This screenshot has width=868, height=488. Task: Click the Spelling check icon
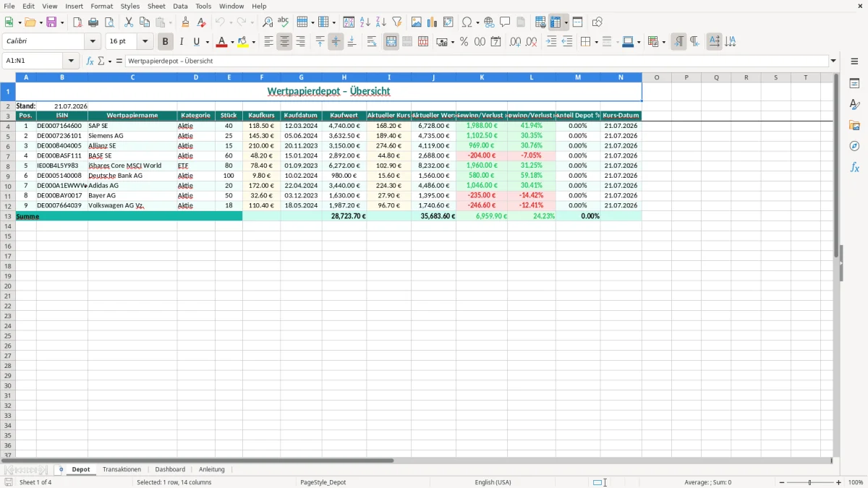[284, 22]
